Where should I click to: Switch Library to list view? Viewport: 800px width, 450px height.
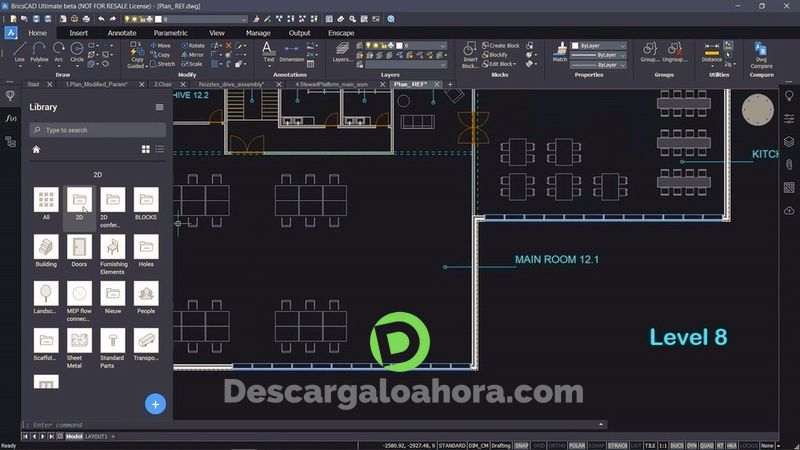(160, 149)
